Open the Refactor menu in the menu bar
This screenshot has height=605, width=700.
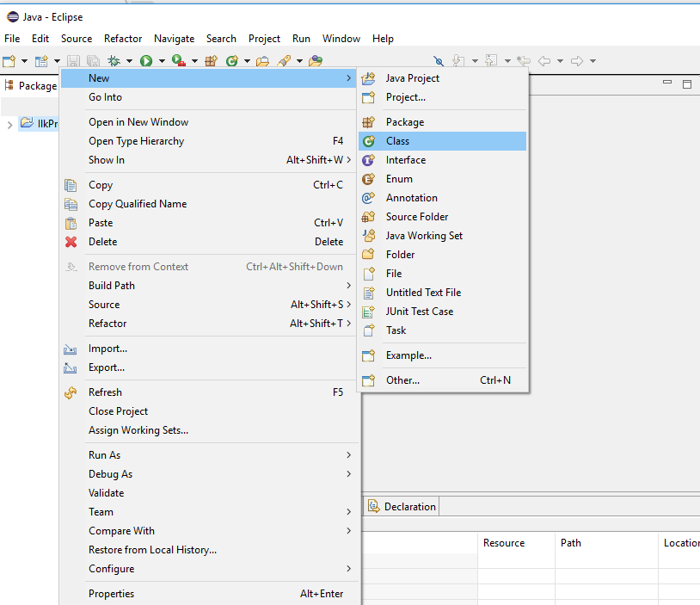123,39
